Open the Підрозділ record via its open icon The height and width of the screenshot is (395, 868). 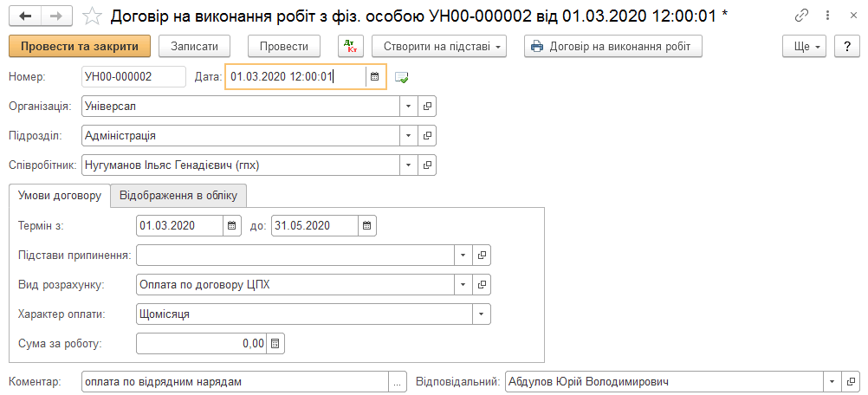click(x=427, y=135)
